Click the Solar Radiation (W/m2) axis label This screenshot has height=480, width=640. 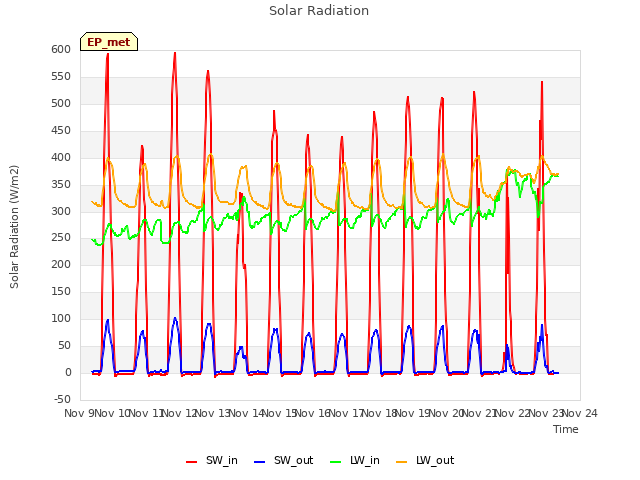pos(14,227)
